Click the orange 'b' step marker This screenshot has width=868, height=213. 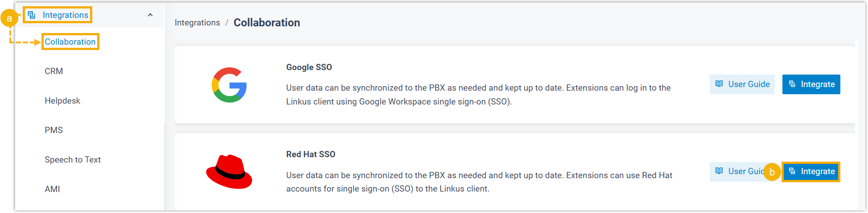point(772,172)
